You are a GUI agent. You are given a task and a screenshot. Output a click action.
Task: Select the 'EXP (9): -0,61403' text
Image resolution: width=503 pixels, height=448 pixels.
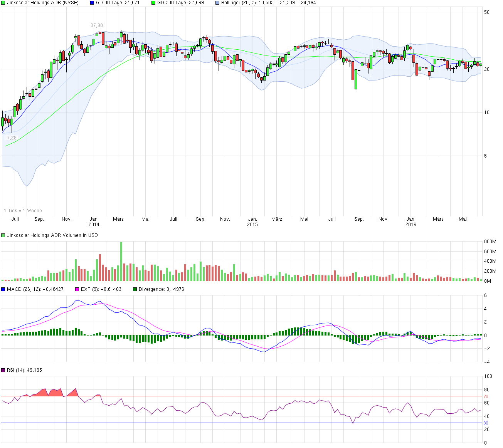[101, 289]
